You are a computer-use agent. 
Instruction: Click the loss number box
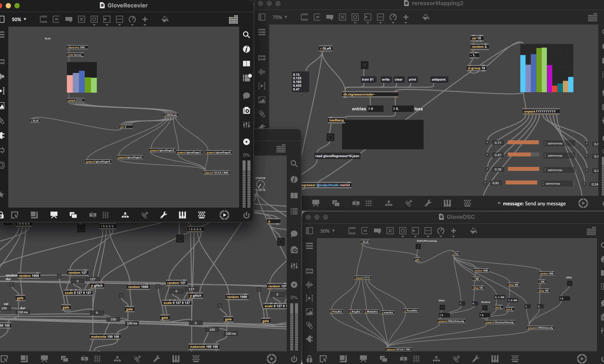[403, 109]
